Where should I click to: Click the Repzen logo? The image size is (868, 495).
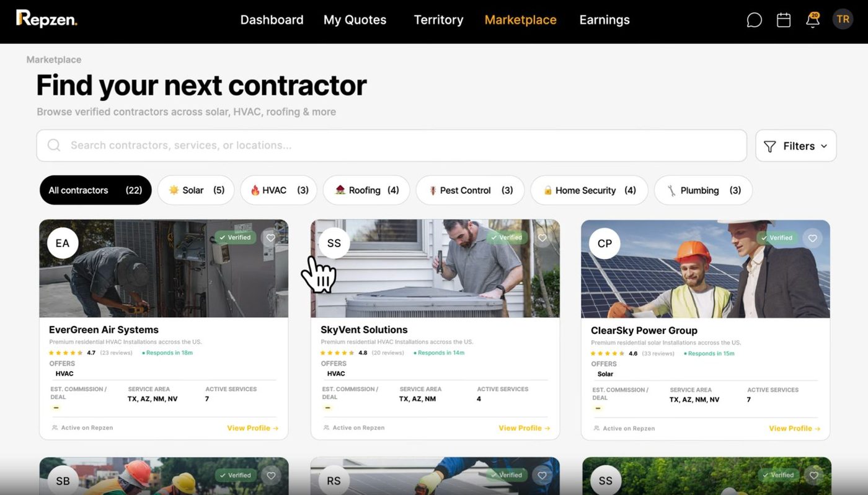[x=46, y=19]
